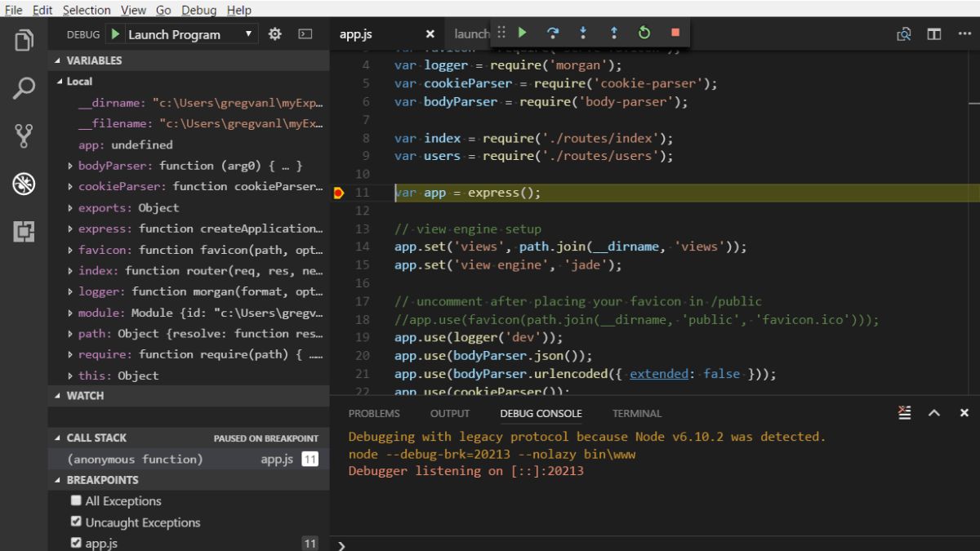
Task: Click the Debug Console input field
Action: click(x=572, y=545)
